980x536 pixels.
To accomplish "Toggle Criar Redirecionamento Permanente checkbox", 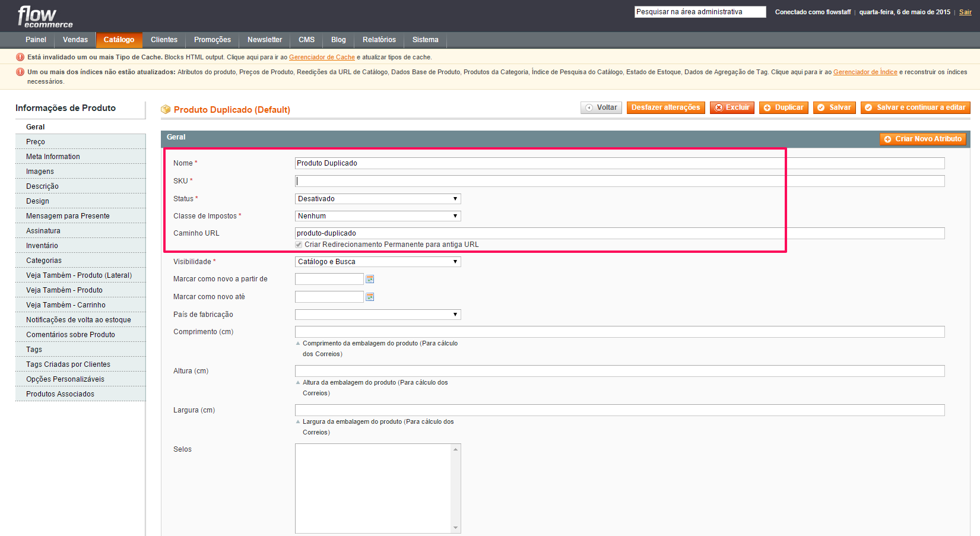I will (299, 245).
